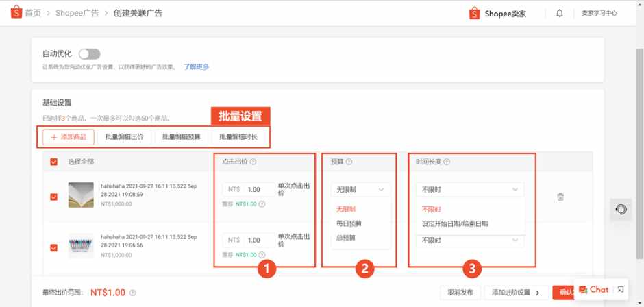
Task: Open the first 不限时 duration dropdown
Action: pyautogui.click(x=470, y=189)
